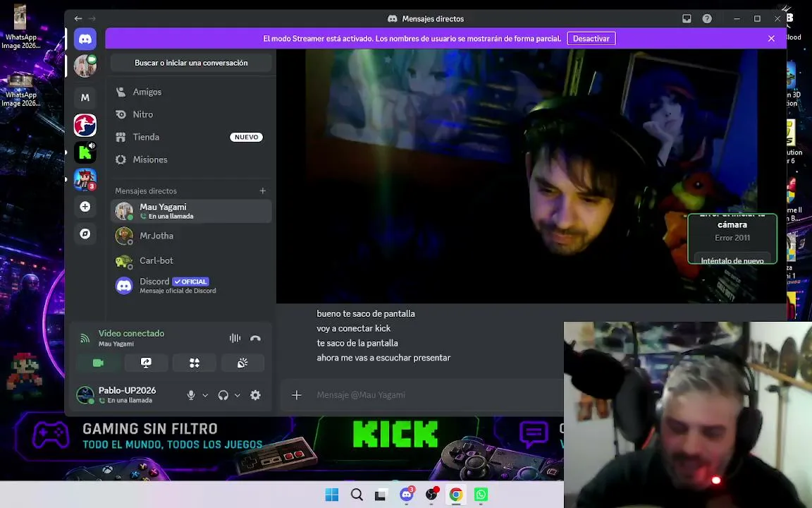Image resolution: width=812 pixels, height=508 pixels.
Task: Open Discord from the taskbar
Action: pos(407,495)
